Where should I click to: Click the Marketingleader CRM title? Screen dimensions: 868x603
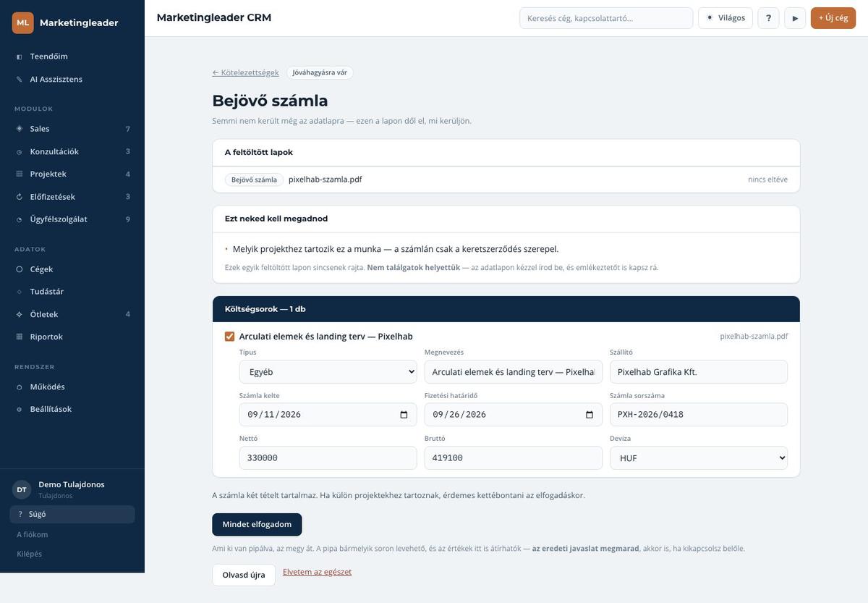(x=214, y=17)
